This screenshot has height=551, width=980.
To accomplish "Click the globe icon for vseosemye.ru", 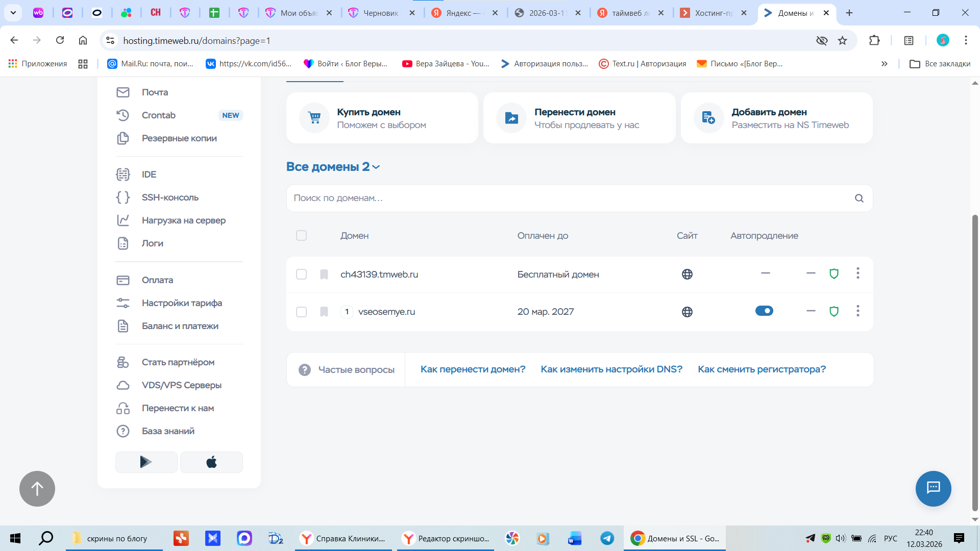I will pyautogui.click(x=687, y=312).
